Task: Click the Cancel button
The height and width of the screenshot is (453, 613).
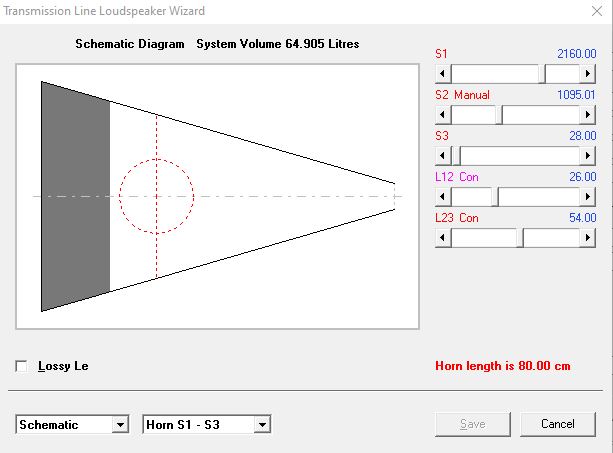Action: tap(558, 424)
